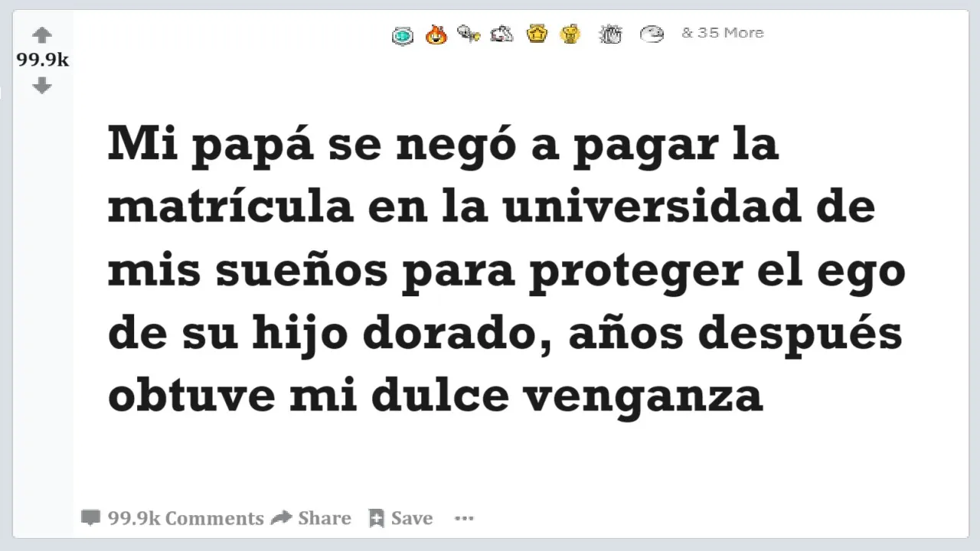The width and height of the screenshot is (980, 551).
Task: Click the laughing flame award icon
Action: tap(436, 34)
